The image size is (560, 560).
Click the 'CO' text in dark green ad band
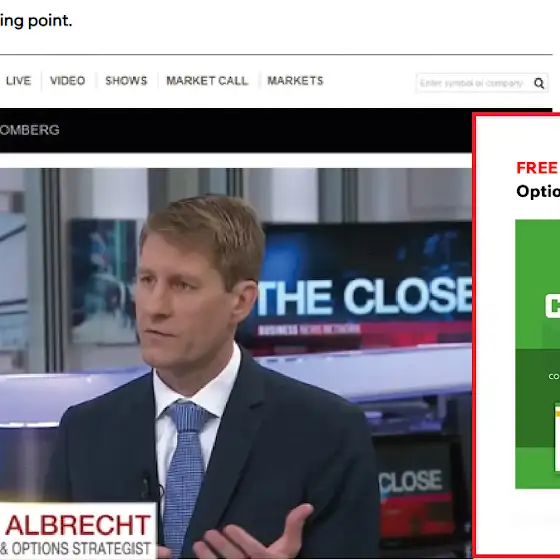coord(554,376)
